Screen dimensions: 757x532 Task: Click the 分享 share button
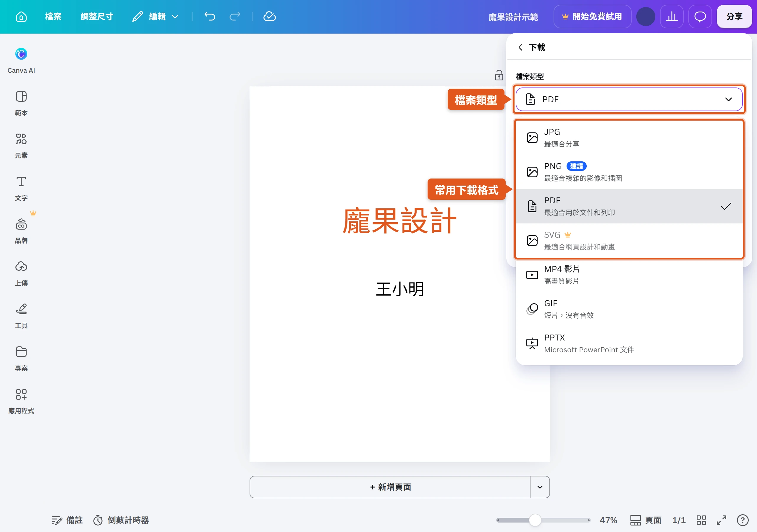click(734, 17)
